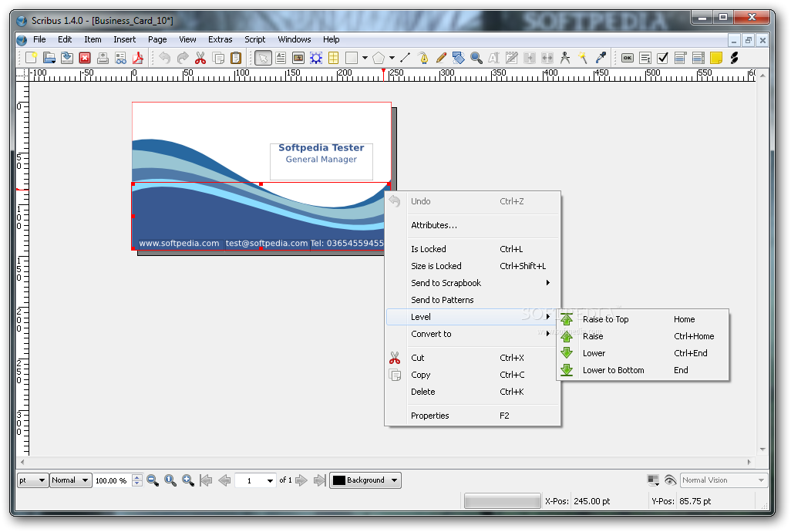Select the Bezier Curve pen tool

click(423, 58)
